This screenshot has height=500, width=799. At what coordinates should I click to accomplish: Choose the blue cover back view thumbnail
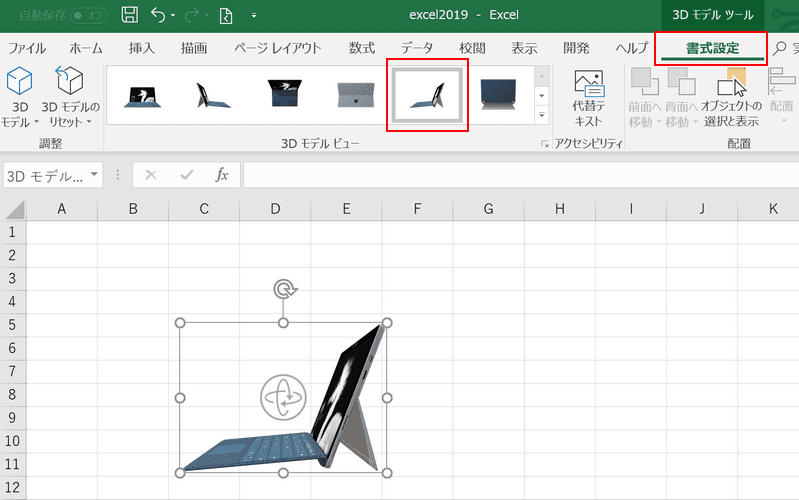click(498, 94)
